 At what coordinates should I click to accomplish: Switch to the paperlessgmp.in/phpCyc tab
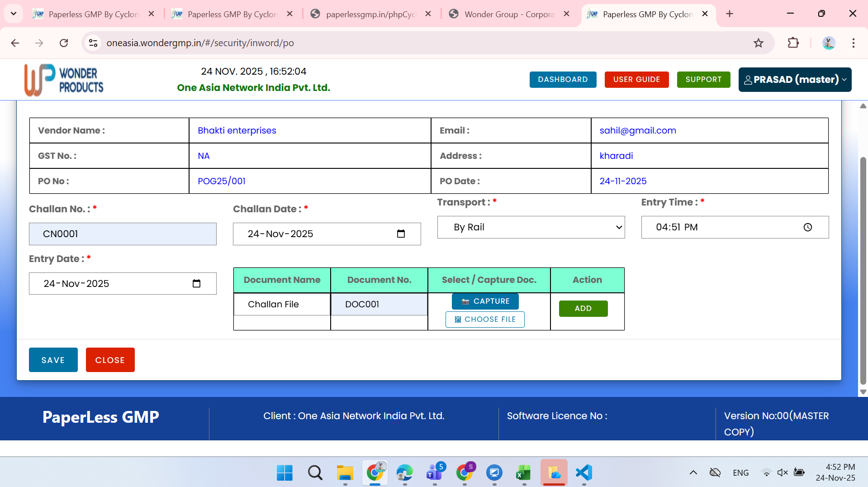pos(370,14)
